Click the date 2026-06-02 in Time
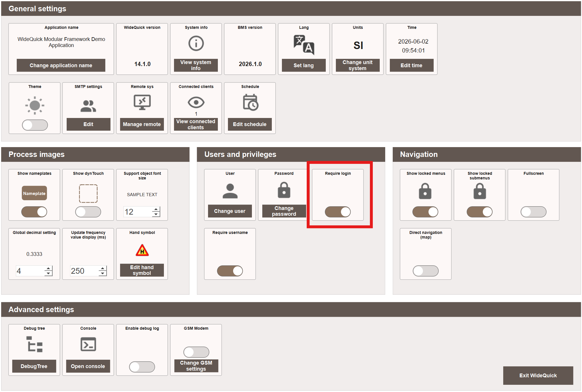This screenshot has width=582, height=392. point(413,42)
